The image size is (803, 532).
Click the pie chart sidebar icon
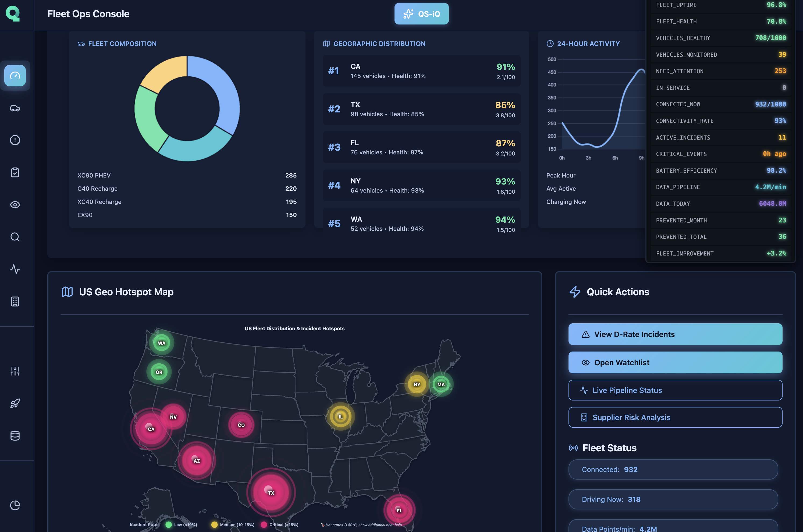15,505
